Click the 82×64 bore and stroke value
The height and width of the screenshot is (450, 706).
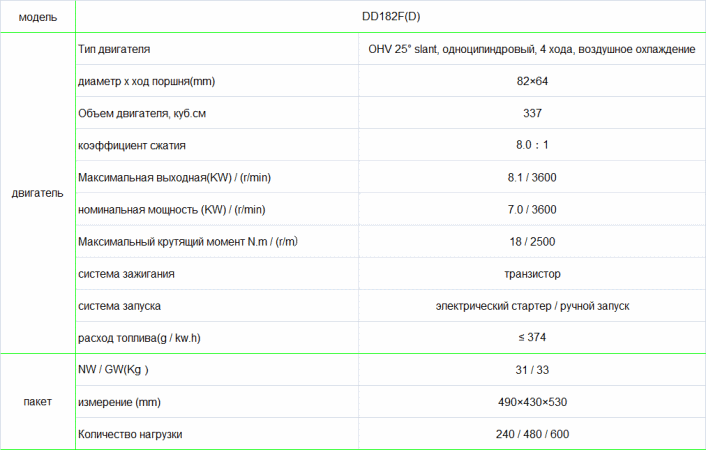pos(532,81)
